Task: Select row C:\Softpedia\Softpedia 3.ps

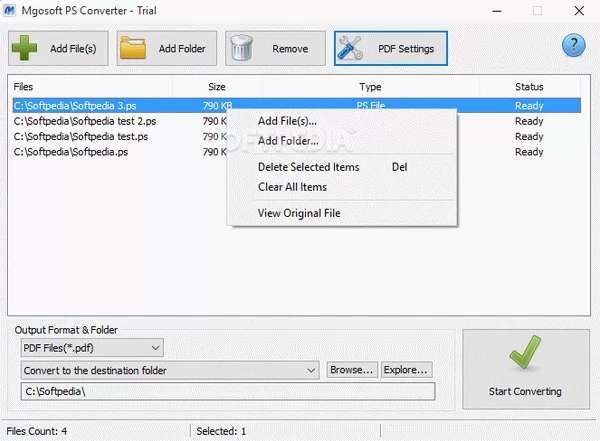Action: (x=297, y=105)
